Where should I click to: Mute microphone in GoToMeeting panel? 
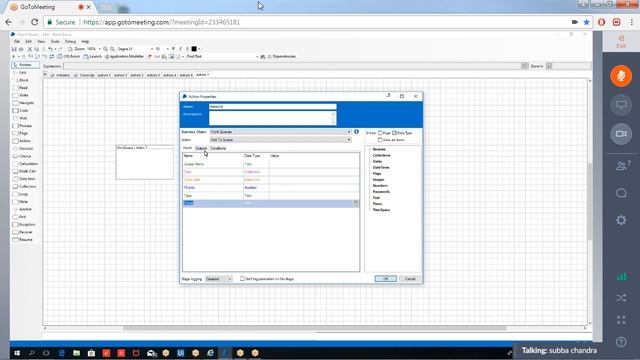coord(621,76)
